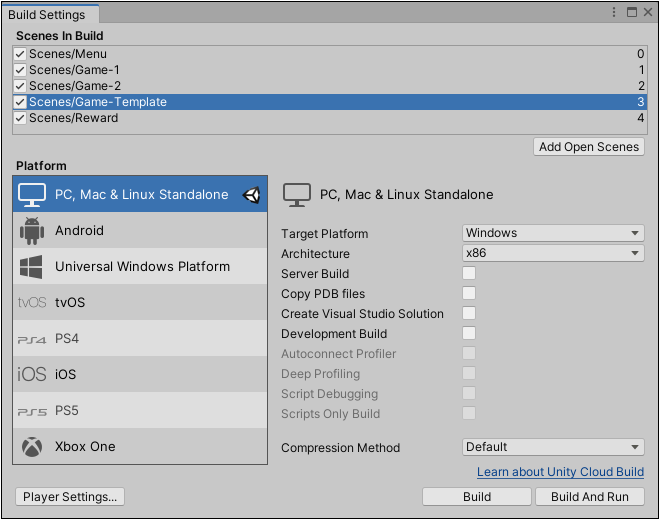Screen dimensions: 660x520
Task: Enable Copy PDB files option
Action: [x=469, y=294]
